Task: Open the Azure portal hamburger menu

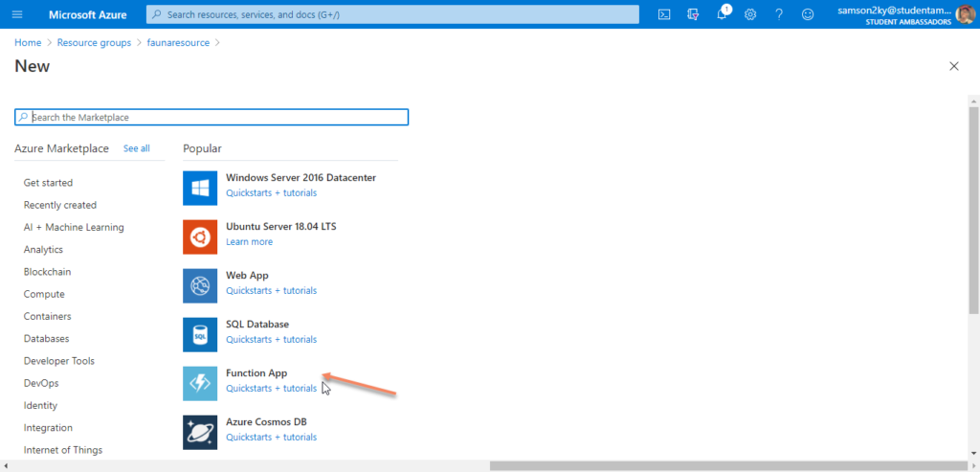Action: point(17,14)
